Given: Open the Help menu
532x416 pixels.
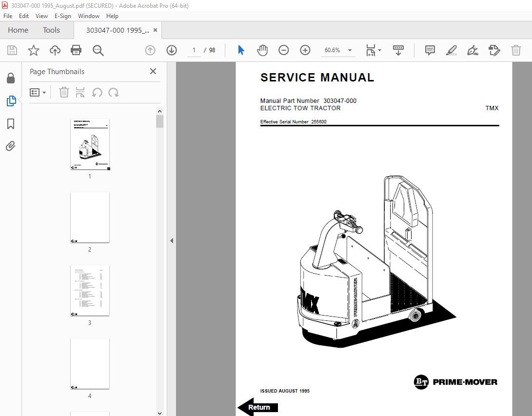Looking at the screenshot, I should (112, 16).
